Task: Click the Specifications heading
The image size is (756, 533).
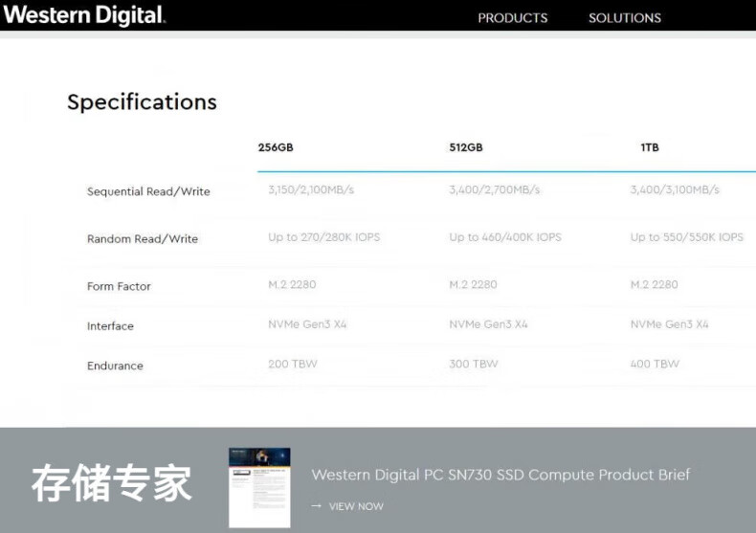Action: (142, 102)
